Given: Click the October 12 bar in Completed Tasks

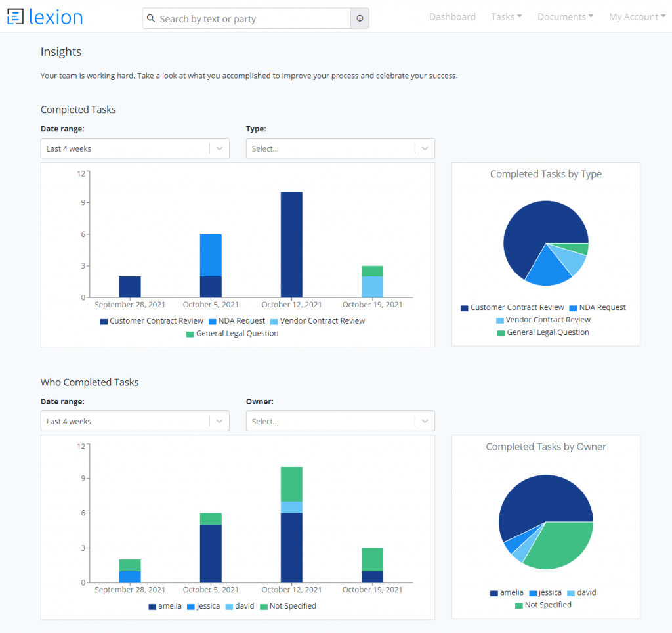Looking at the screenshot, I should (x=291, y=244).
